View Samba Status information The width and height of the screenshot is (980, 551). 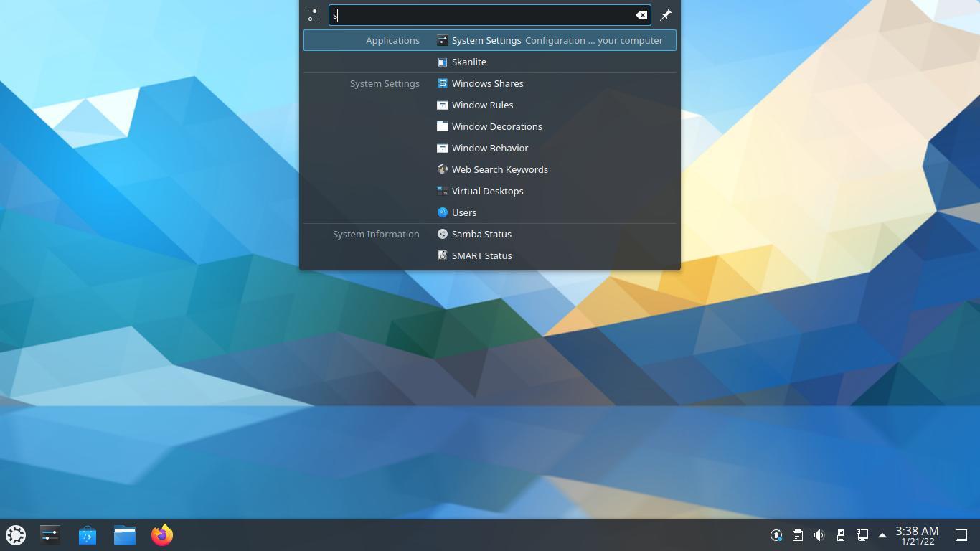tap(481, 234)
